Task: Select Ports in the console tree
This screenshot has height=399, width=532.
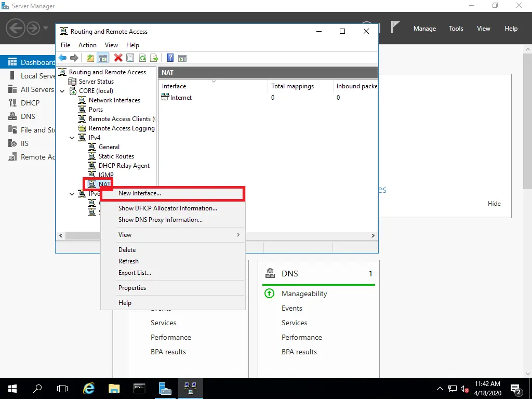Action: tap(96, 110)
